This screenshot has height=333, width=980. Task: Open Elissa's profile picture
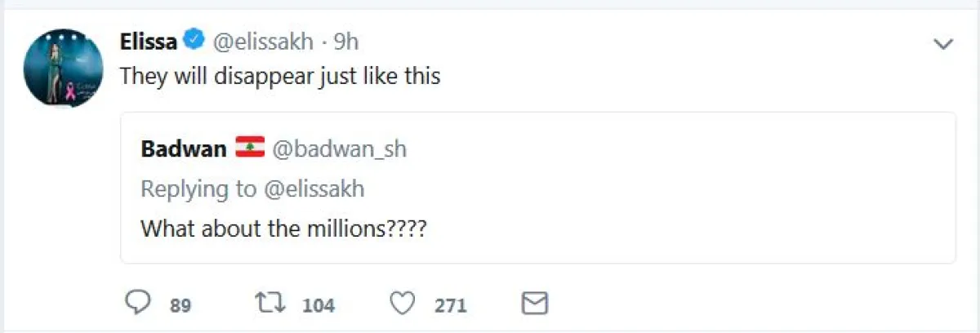pos(63,67)
